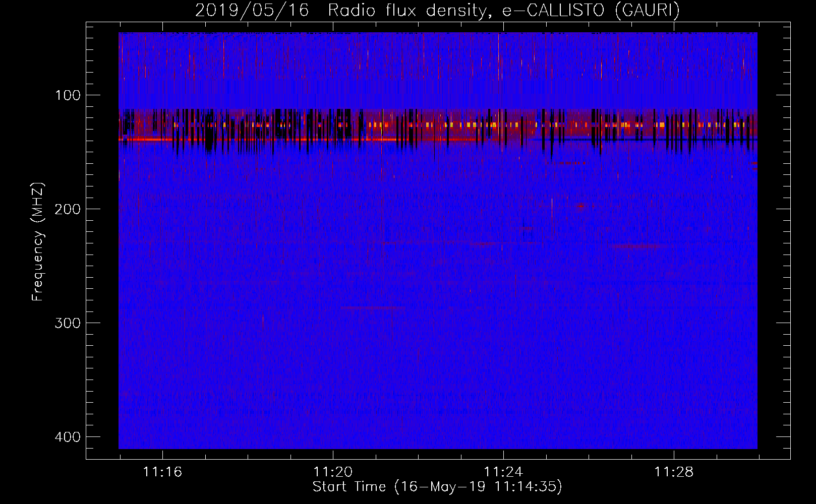Click the 11:24 time axis label
Image resolution: width=816 pixels, height=504 pixels.
tap(503, 472)
